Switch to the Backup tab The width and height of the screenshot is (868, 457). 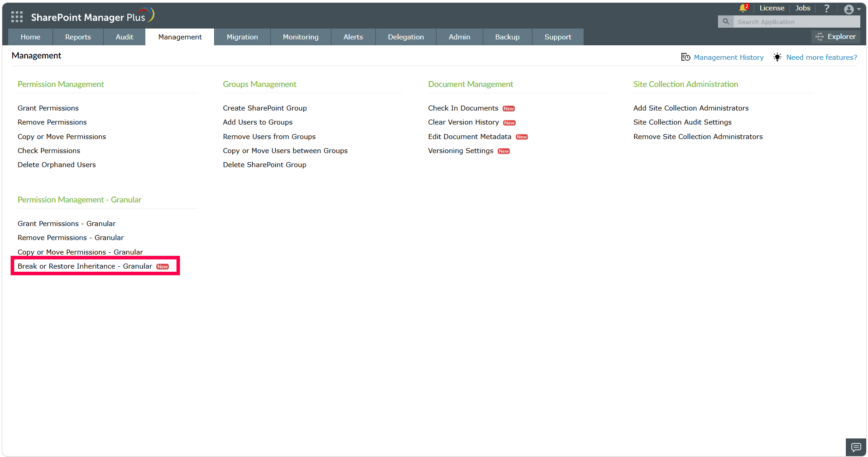click(507, 37)
